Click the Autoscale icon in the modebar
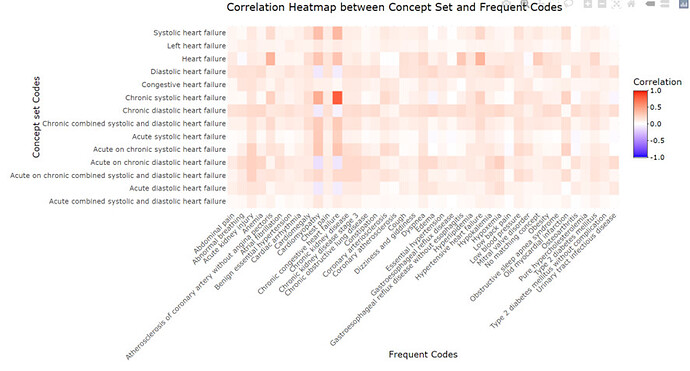The height and width of the screenshot is (371, 690). coord(616,4)
